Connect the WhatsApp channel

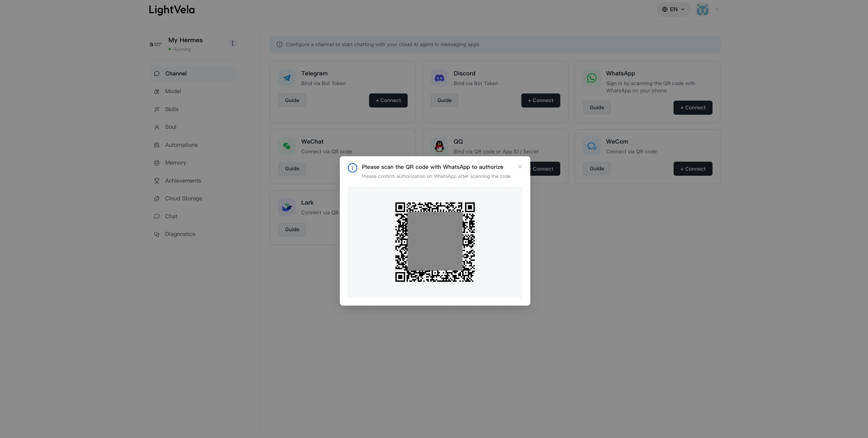point(693,108)
